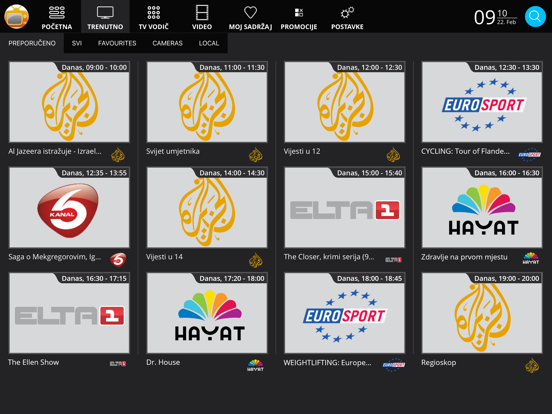Switch to the SVI tab
This screenshot has width=552, height=414.
(77, 43)
